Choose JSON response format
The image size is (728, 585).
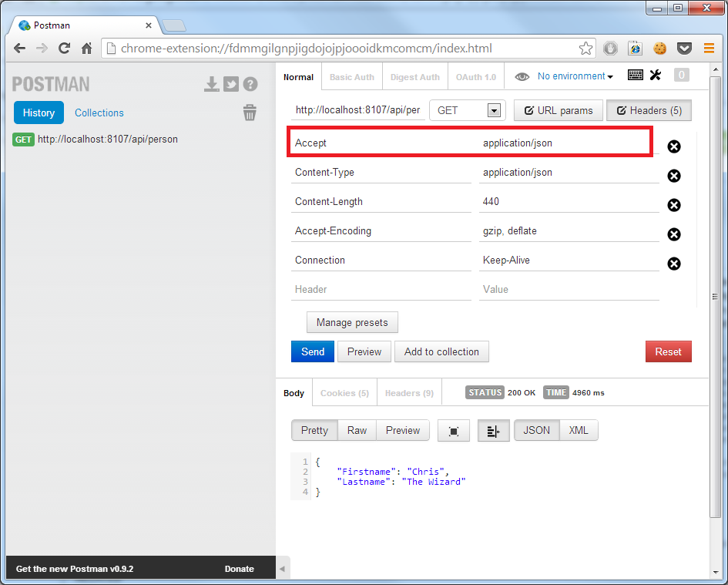tap(537, 430)
